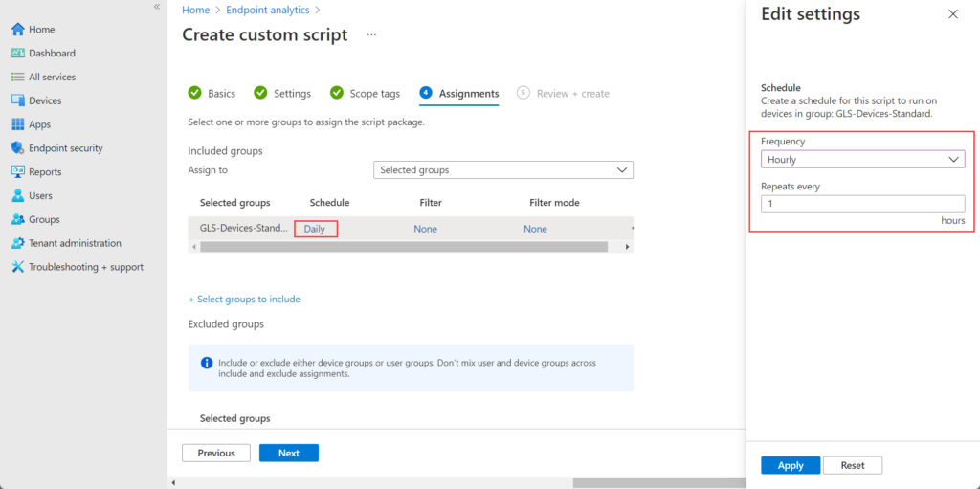Open Tenant administration icon
980x489 pixels.
click(x=17, y=243)
